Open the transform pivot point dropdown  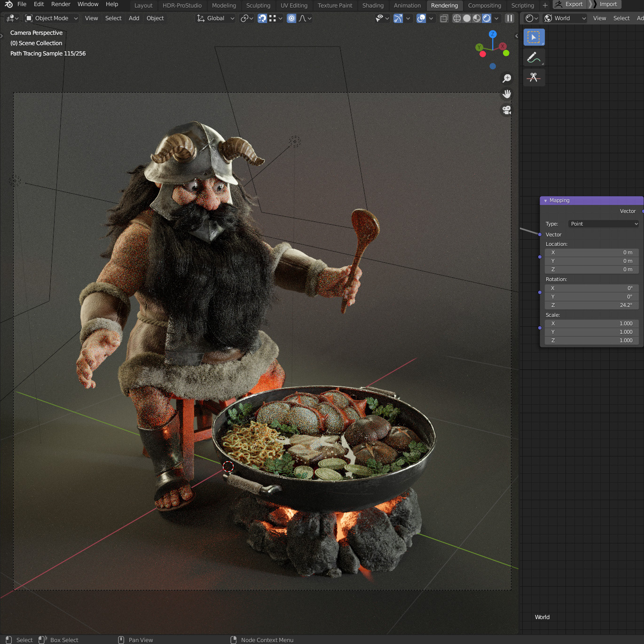(x=247, y=18)
